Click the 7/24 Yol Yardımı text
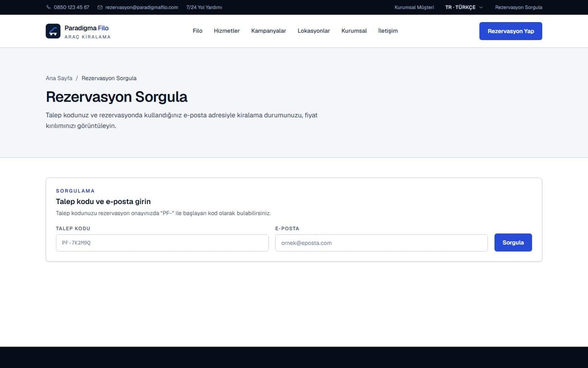This screenshot has width=588, height=368. (204, 7)
